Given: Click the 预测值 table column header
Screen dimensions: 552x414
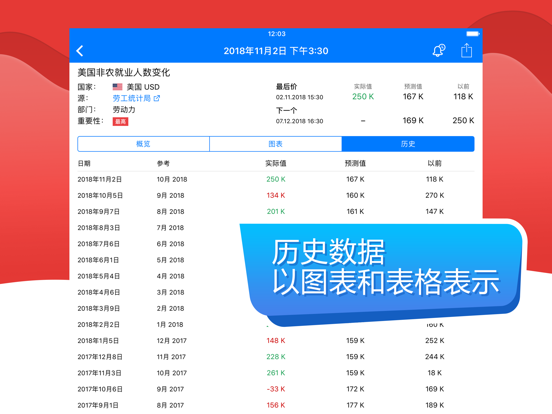Looking at the screenshot, I should pyautogui.click(x=355, y=163).
